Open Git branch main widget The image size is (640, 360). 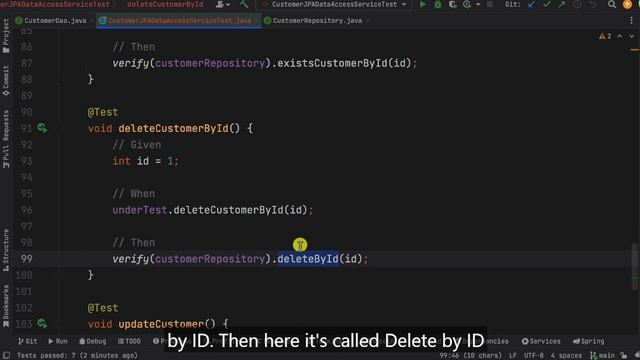(x=602, y=356)
